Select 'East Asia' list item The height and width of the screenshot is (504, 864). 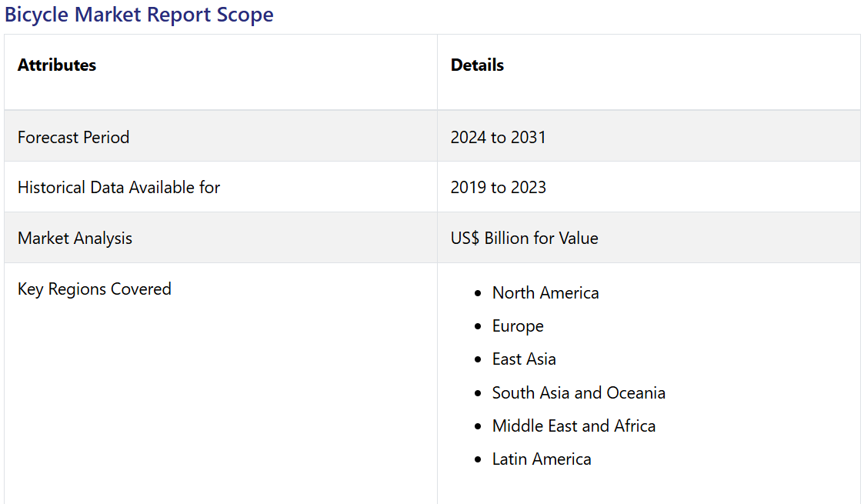[524, 359]
